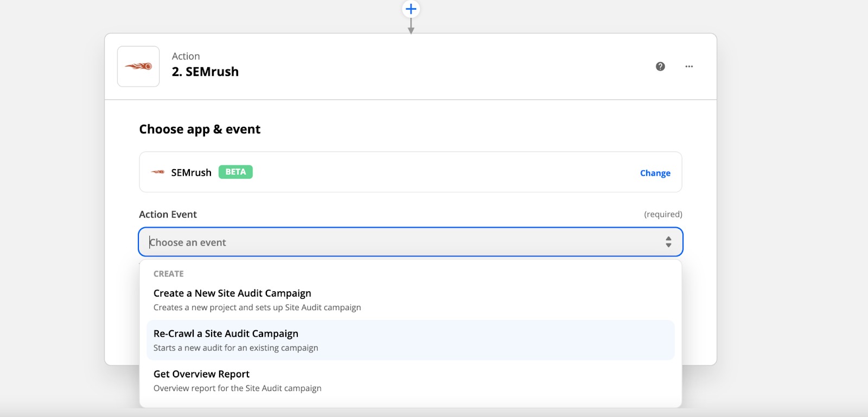Click description 'Starts a new audit for existing campaign'

[x=235, y=348]
